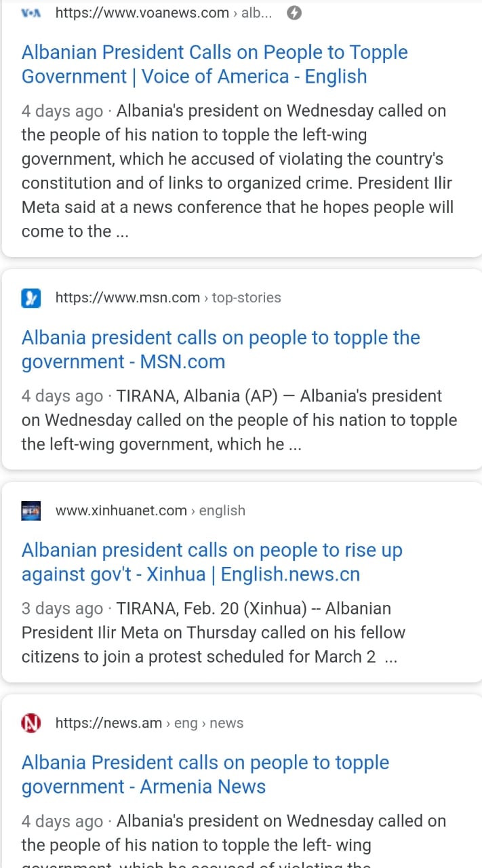482x868 pixels.
Task: Open 'Albanian President Calls on People to Topple Government' VOA headline
Action: pos(214,64)
